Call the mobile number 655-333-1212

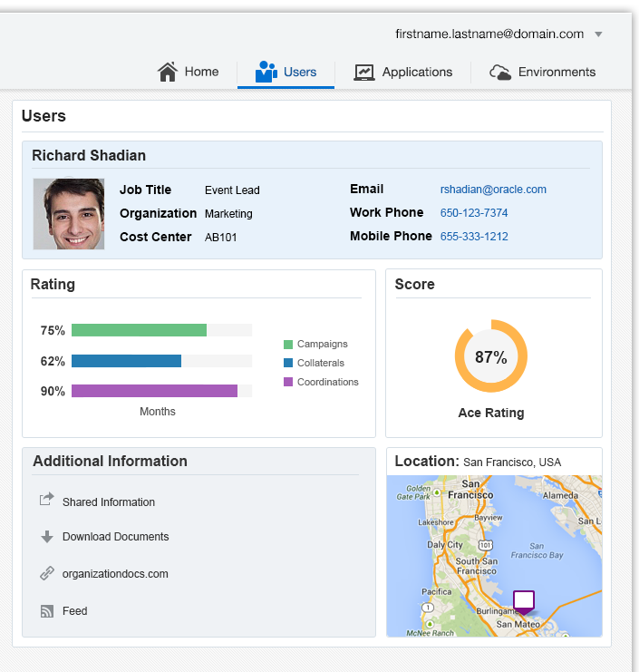point(474,237)
